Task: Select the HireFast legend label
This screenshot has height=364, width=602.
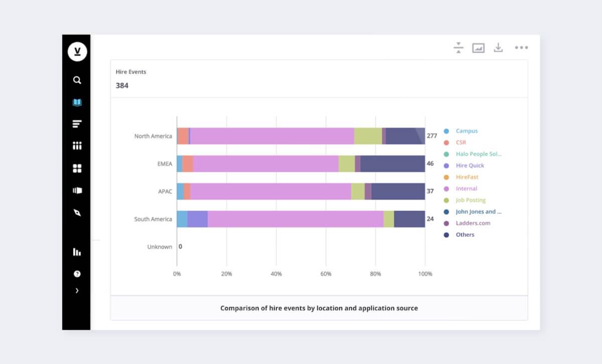Action: (467, 177)
